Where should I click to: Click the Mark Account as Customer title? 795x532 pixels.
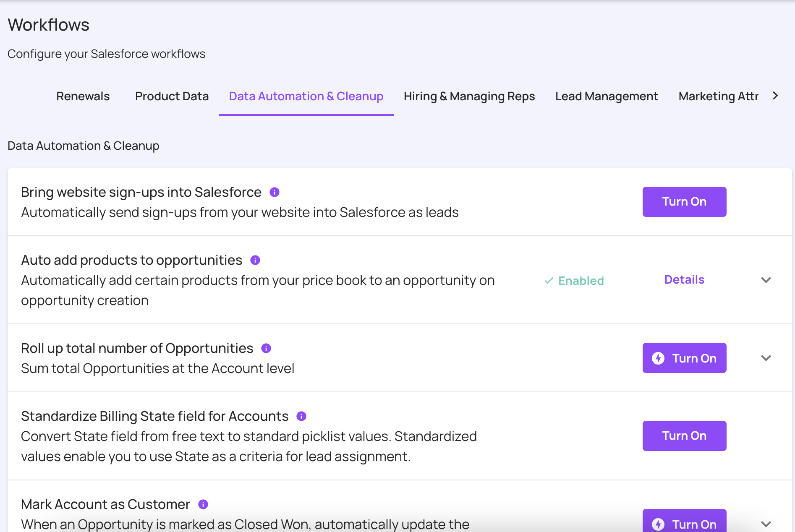105,504
